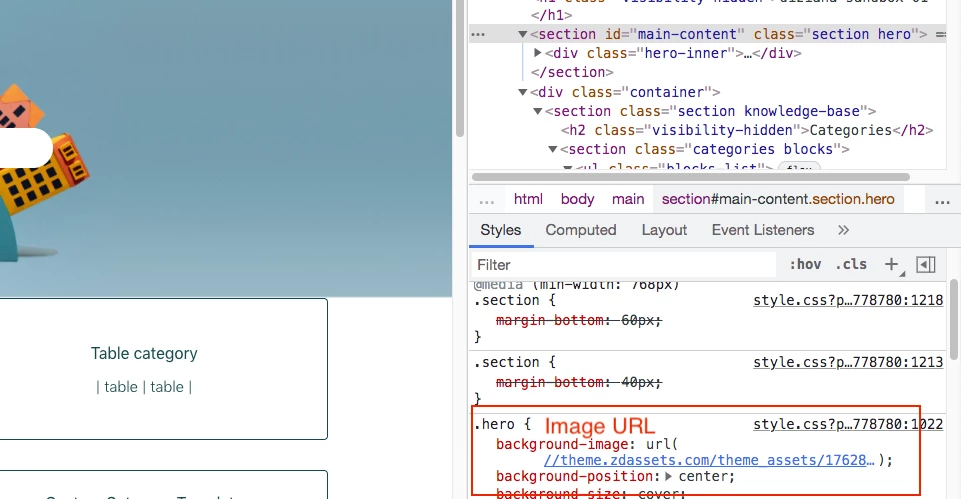
Task: Toggle the .cls class editor
Action: (851, 264)
